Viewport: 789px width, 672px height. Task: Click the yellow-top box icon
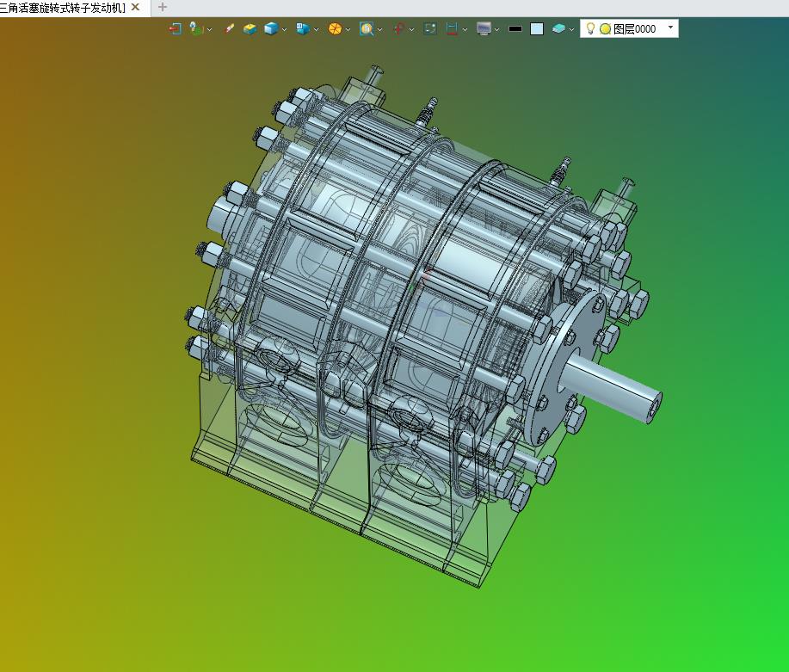[250, 28]
